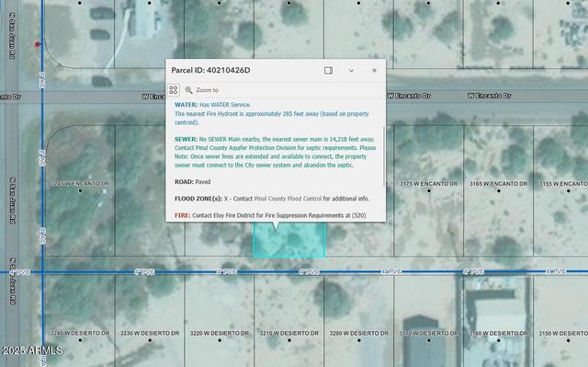The width and height of the screenshot is (588, 367).
Task: Dock the parcel popup panel
Action: click(x=328, y=70)
